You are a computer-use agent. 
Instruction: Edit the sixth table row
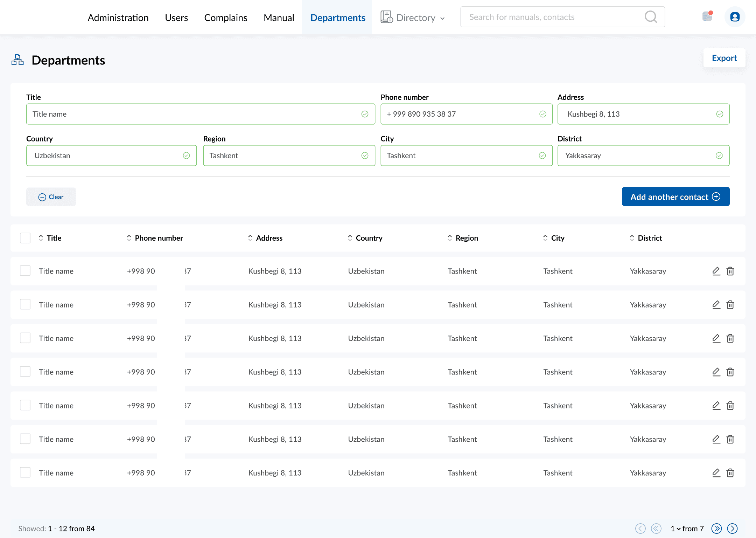[x=716, y=439]
